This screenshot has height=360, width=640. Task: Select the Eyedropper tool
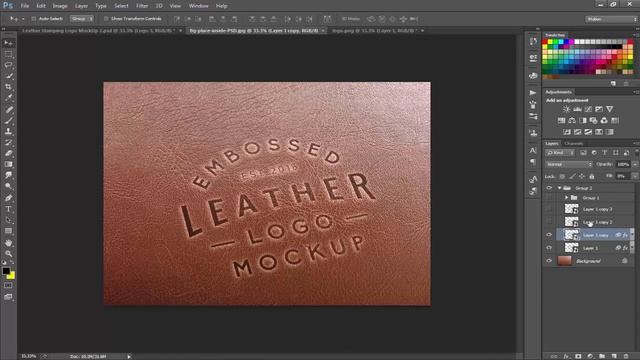tap(8, 98)
